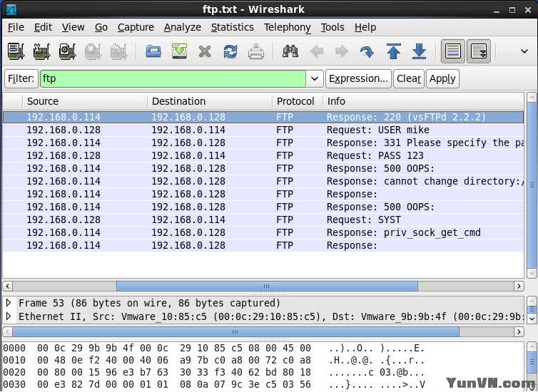Sort by the Protocol column header
Viewport: 538px width, 392px height.
click(x=297, y=101)
